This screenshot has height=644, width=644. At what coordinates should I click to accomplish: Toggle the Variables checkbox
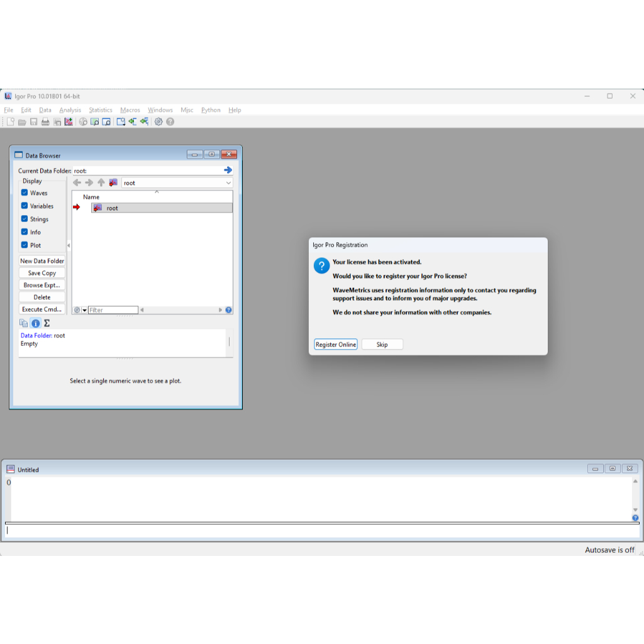[x=25, y=206]
